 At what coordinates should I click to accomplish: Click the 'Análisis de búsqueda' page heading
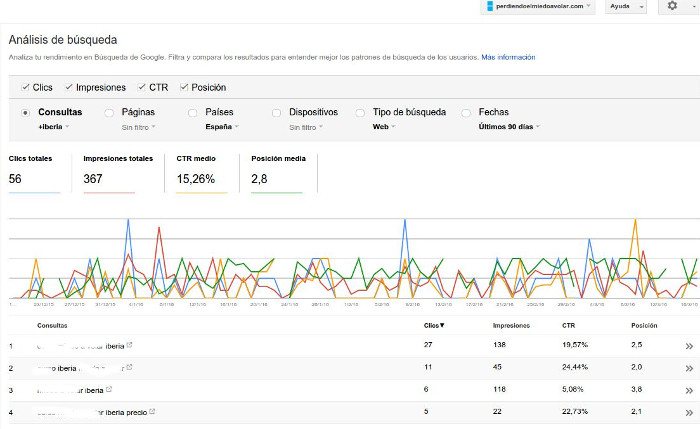click(x=63, y=40)
